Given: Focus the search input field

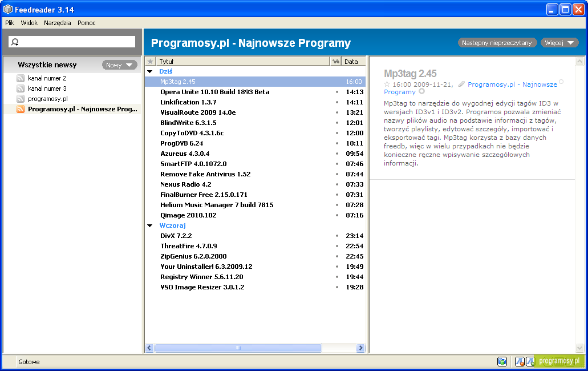Looking at the screenshot, I should pyautogui.click(x=72, y=42).
